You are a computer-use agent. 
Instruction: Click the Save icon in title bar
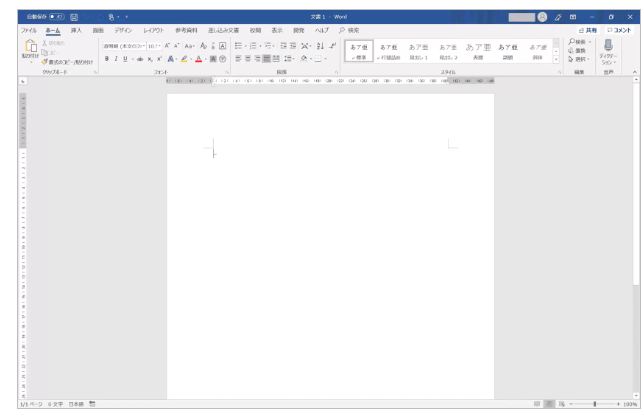click(74, 17)
